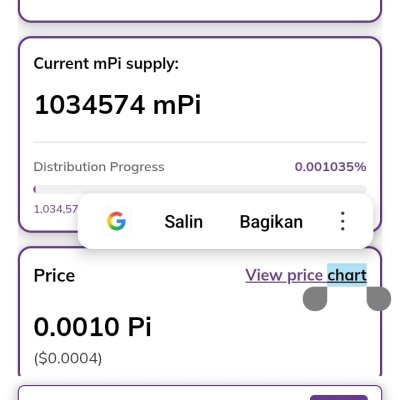Tap the Google search icon in popup
Viewport: 400px width, 400px height.
pyautogui.click(x=116, y=221)
